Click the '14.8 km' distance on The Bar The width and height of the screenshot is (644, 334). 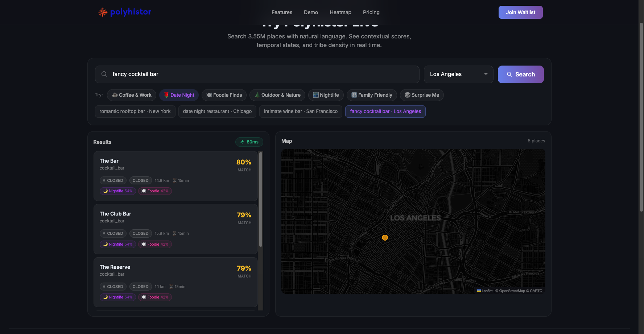[x=162, y=180]
